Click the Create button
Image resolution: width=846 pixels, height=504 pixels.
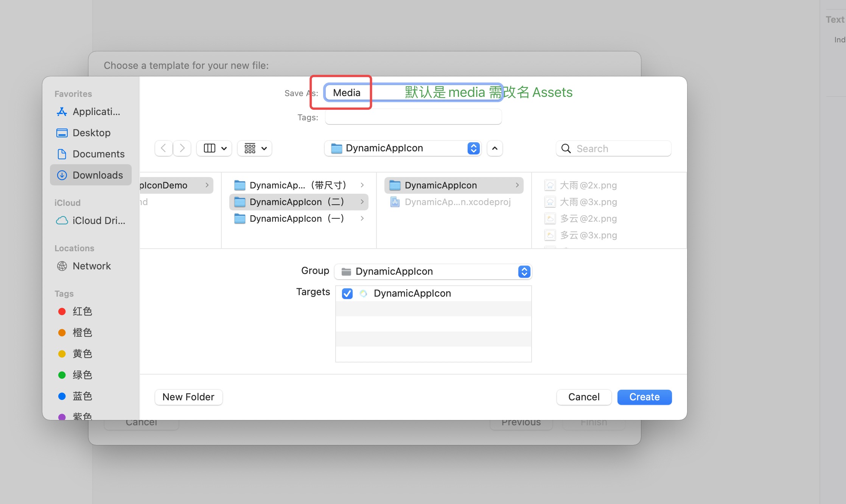(644, 397)
